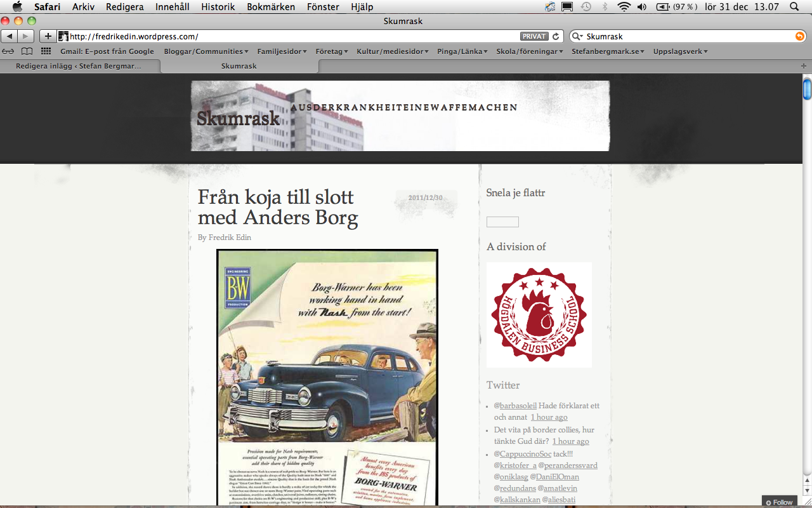The width and height of the screenshot is (812, 508).
Task: Toggle the PRIVAT private browsing indicator
Action: pos(534,36)
